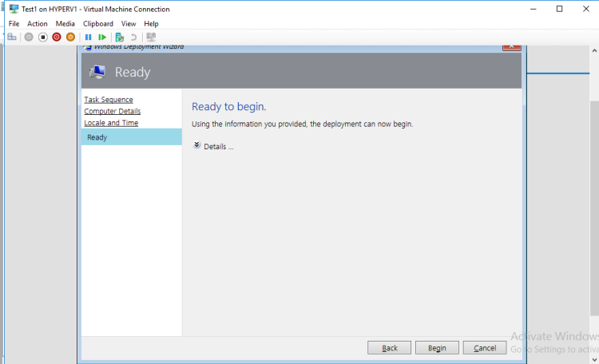Click the Revert toolbar icon

tap(133, 37)
